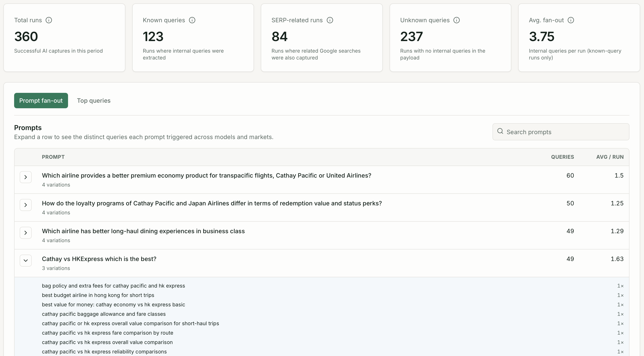Click the magnifier icon in Search prompts
The width and height of the screenshot is (644, 356).
click(x=500, y=131)
